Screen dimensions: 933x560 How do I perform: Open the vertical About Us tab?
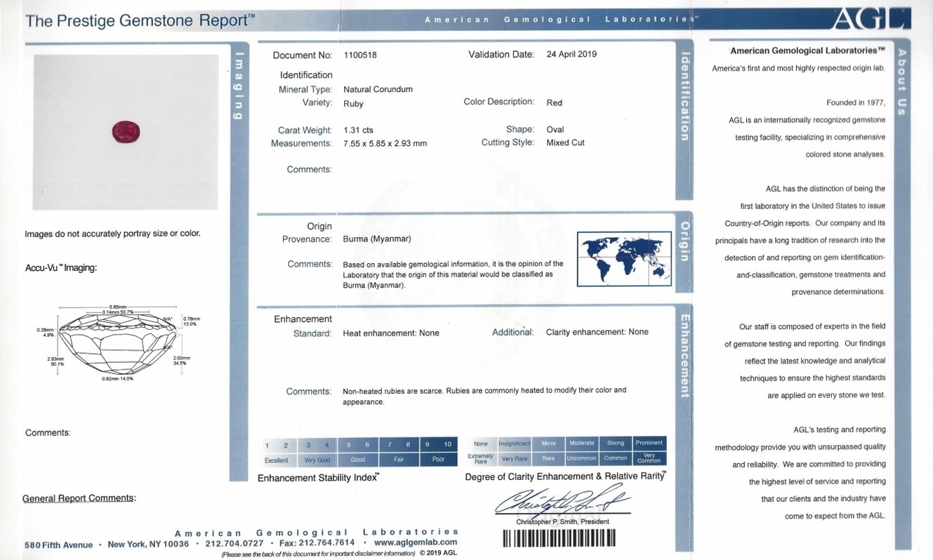(901, 82)
